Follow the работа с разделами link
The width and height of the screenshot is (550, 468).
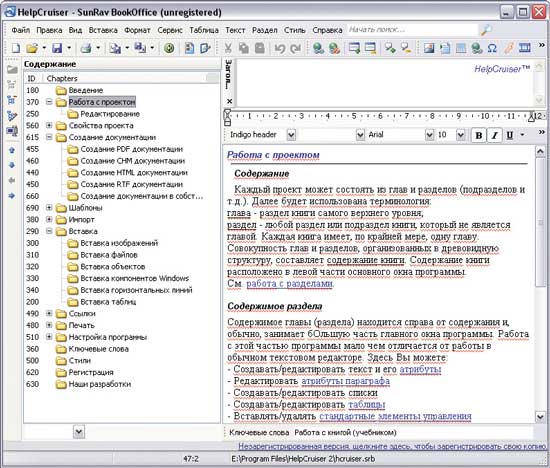[x=289, y=283]
